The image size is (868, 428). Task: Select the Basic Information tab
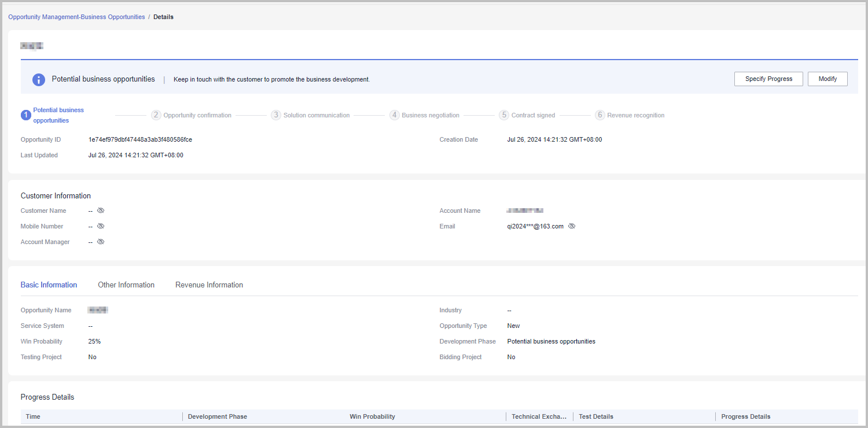[49, 285]
